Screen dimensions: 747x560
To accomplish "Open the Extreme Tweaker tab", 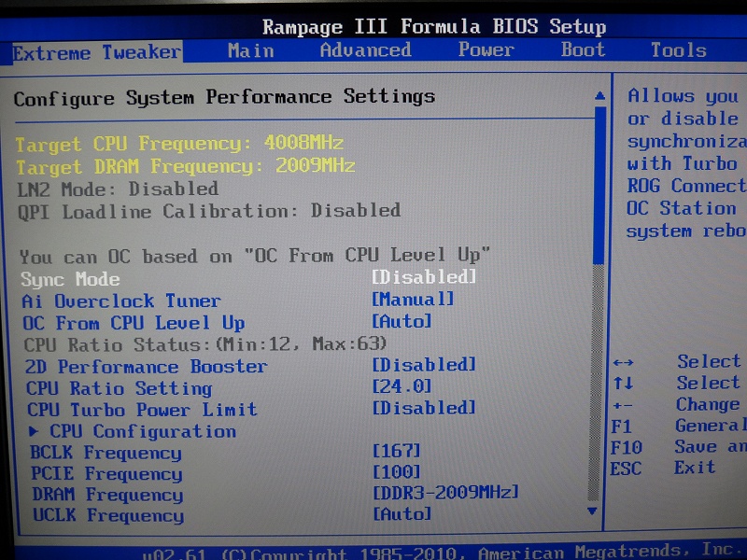I will pyautogui.click(x=97, y=52).
